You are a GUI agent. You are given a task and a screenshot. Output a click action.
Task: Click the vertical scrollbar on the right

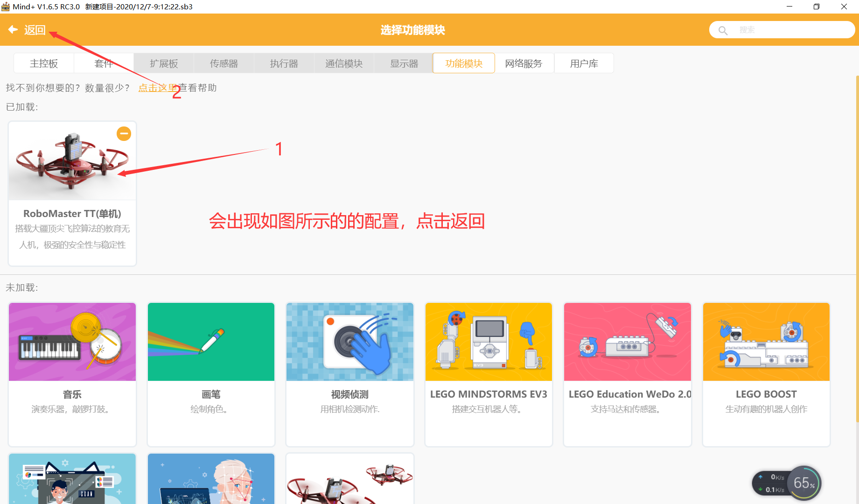857,250
